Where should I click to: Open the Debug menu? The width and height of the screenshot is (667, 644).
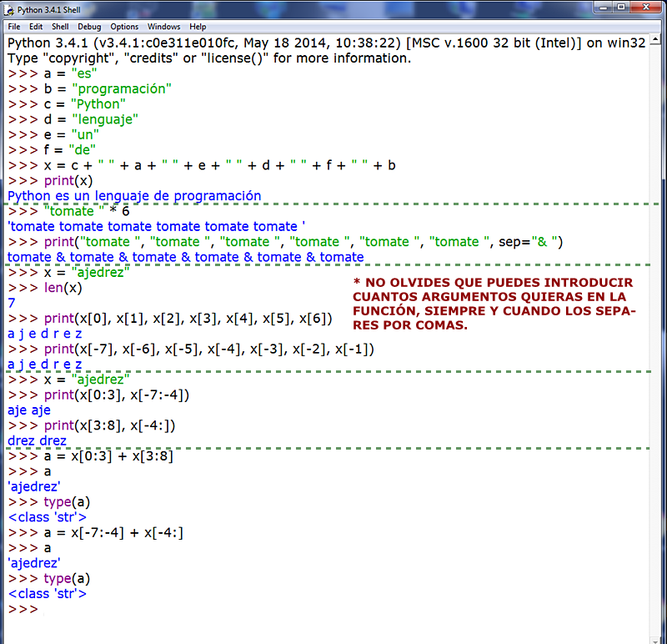tap(88, 26)
